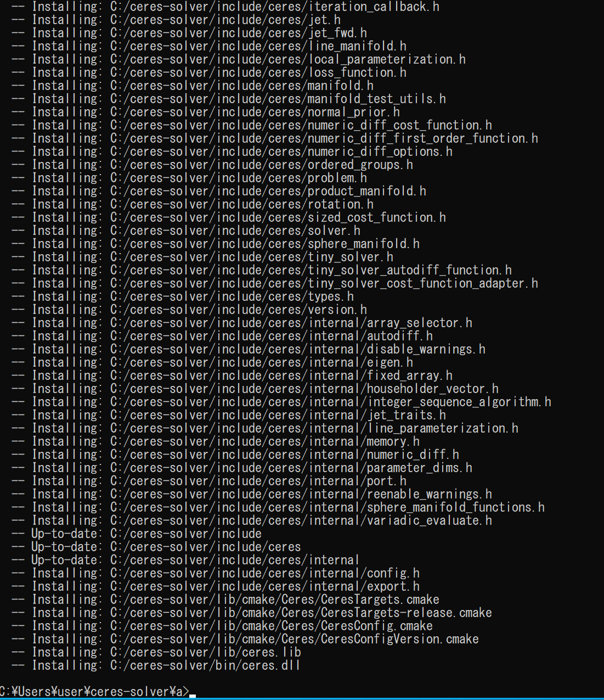Click the sphere_manifold_functions.h line

coord(278,507)
